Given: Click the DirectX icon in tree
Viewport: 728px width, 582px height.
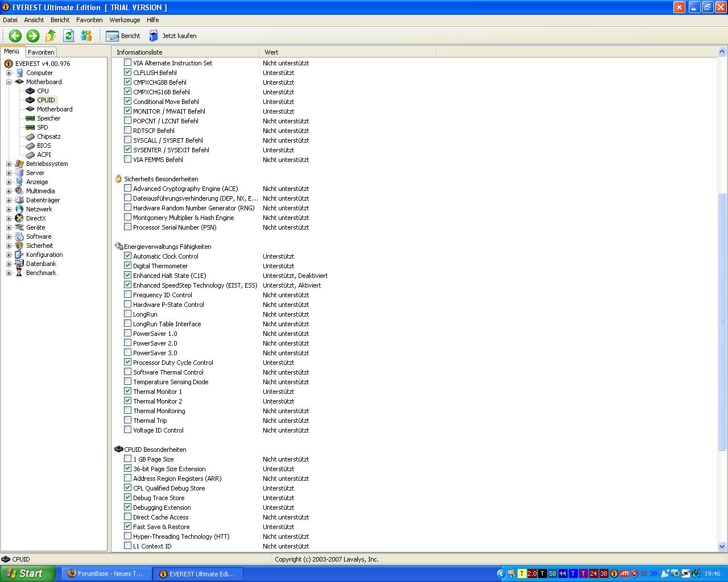Looking at the screenshot, I should click(19, 218).
